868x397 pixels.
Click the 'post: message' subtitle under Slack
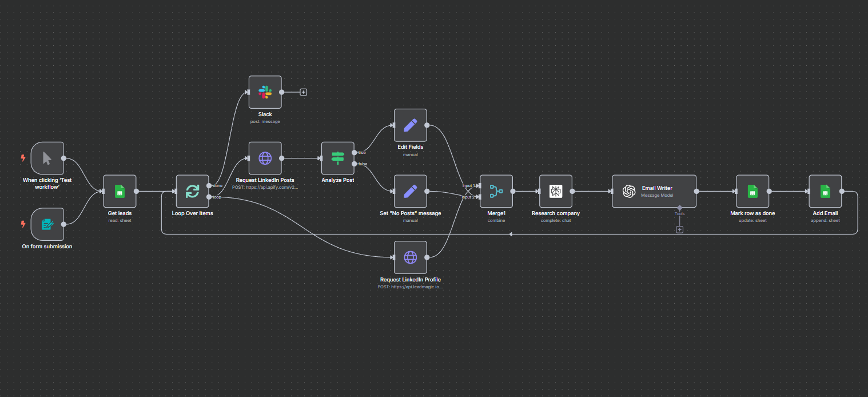265,121
